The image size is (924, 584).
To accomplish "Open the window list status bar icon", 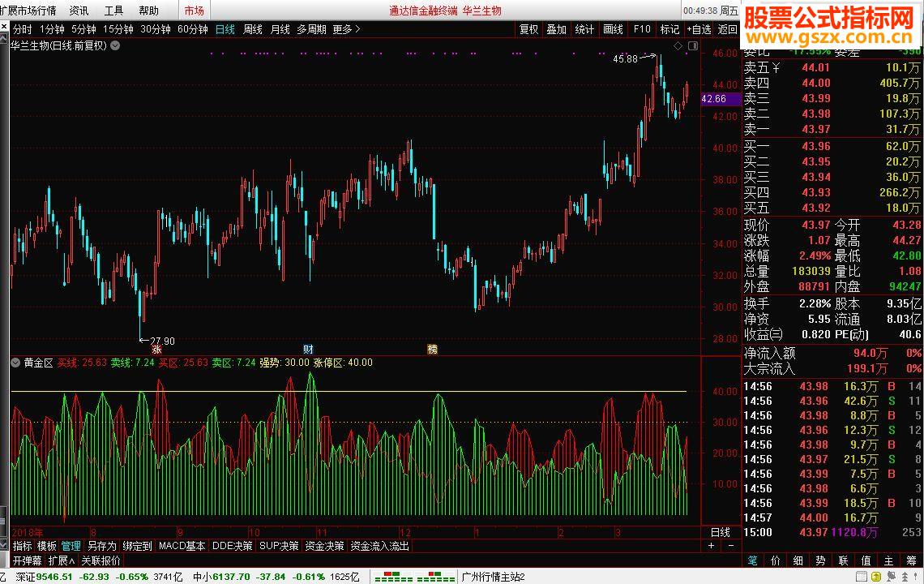I will 861,577.
